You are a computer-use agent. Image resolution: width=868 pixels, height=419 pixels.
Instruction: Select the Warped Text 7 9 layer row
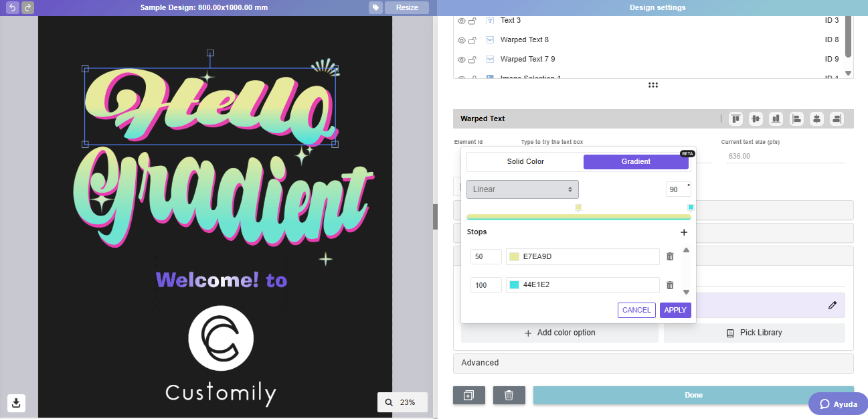[x=648, y=60]
